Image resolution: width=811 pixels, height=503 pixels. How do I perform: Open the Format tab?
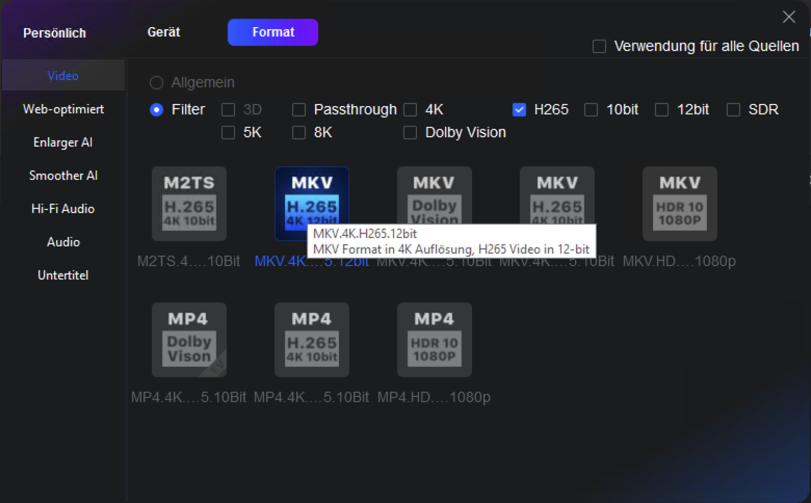[x=273, y=32]
